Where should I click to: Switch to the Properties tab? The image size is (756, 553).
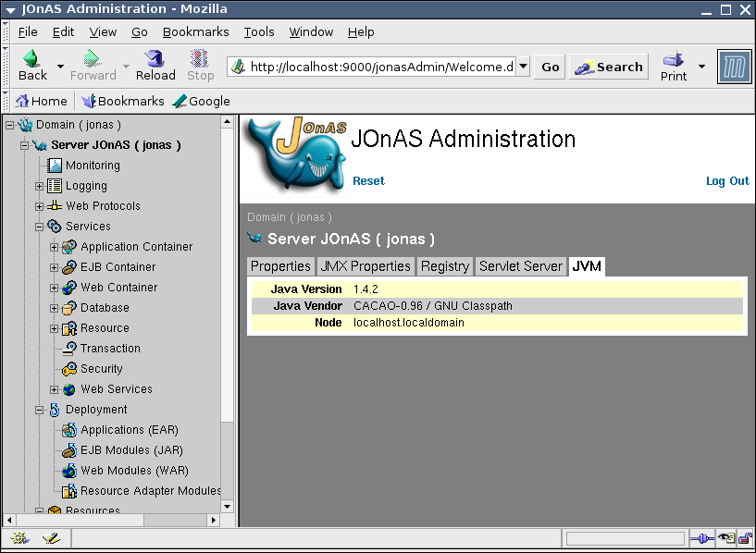280,266
